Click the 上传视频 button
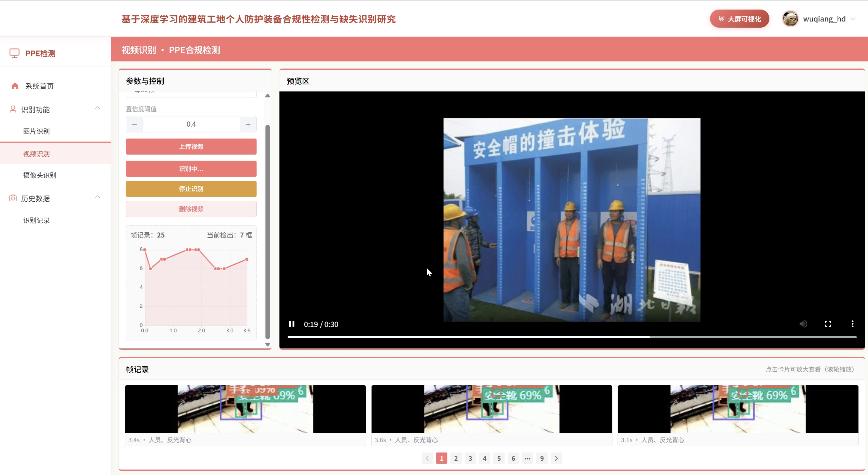 click(x=191, y=146)
